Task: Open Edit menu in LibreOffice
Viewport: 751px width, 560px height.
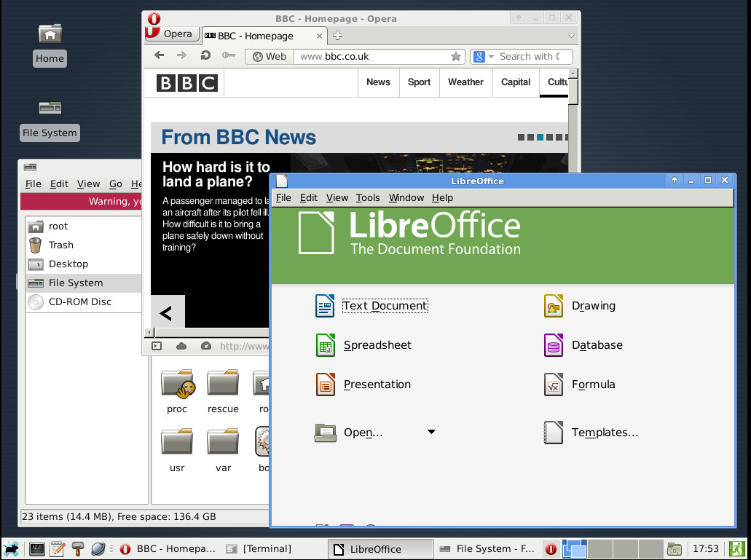Action: 308,197
